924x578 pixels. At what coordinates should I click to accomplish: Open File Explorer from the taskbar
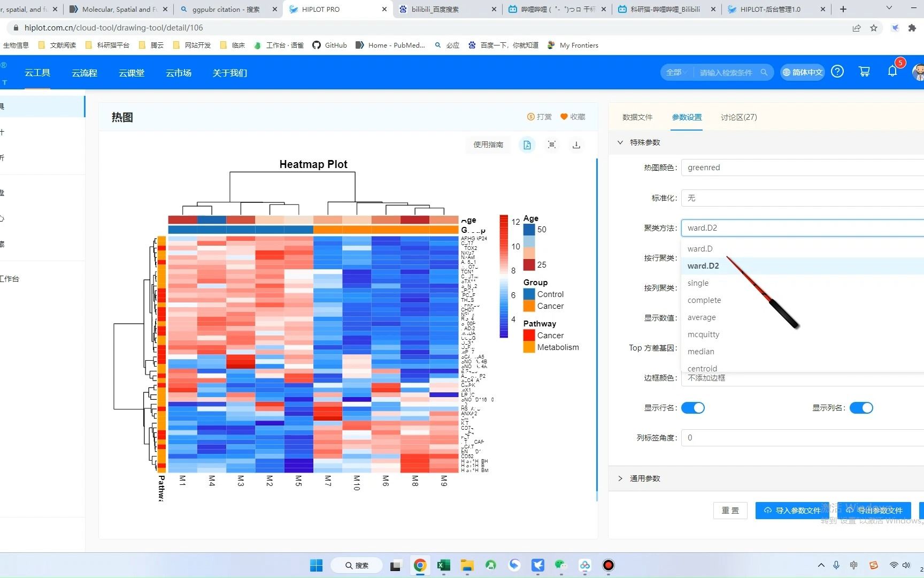pyautogui.click(x=467, y=565)
